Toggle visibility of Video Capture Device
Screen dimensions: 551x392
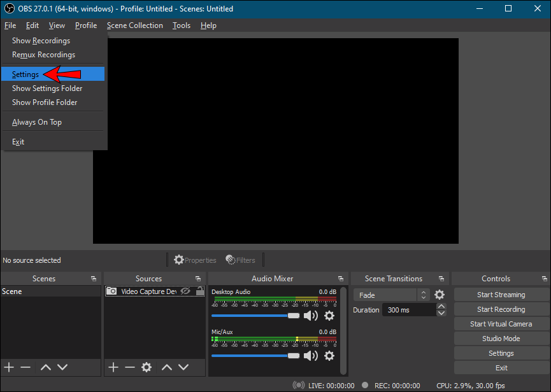click(185, 291)
